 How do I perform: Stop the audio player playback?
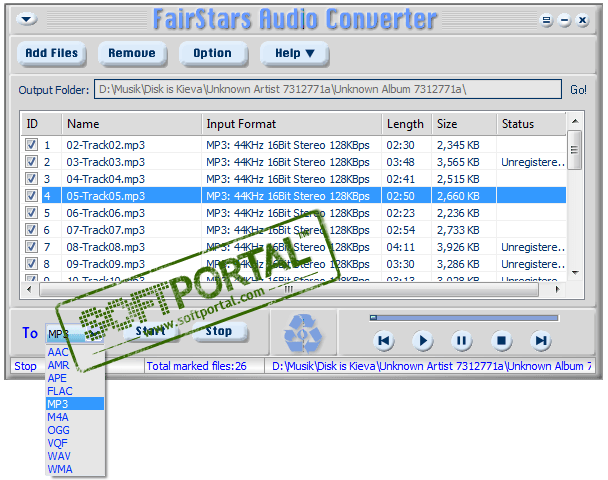coord(501,341)
